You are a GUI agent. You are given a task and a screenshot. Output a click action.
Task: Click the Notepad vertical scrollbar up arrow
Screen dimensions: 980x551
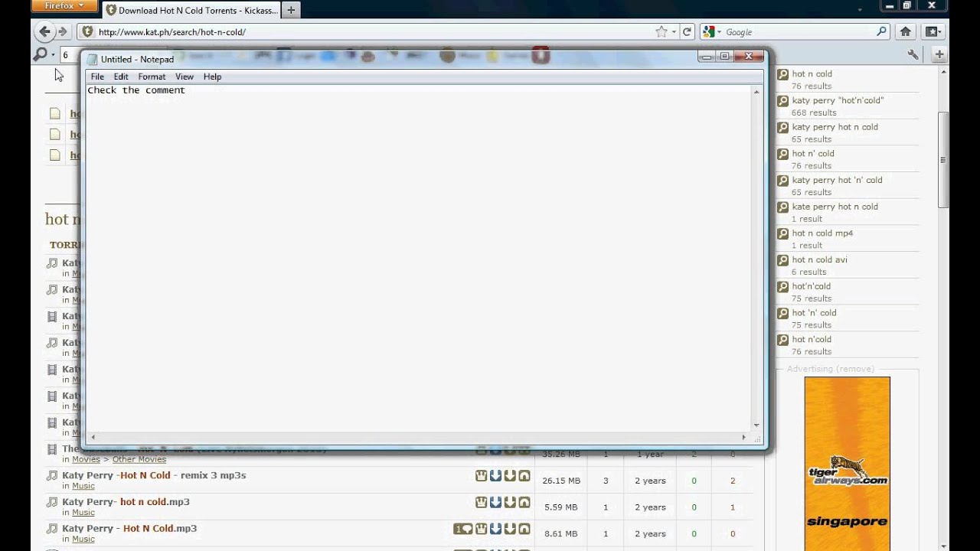tap(756, 92)
